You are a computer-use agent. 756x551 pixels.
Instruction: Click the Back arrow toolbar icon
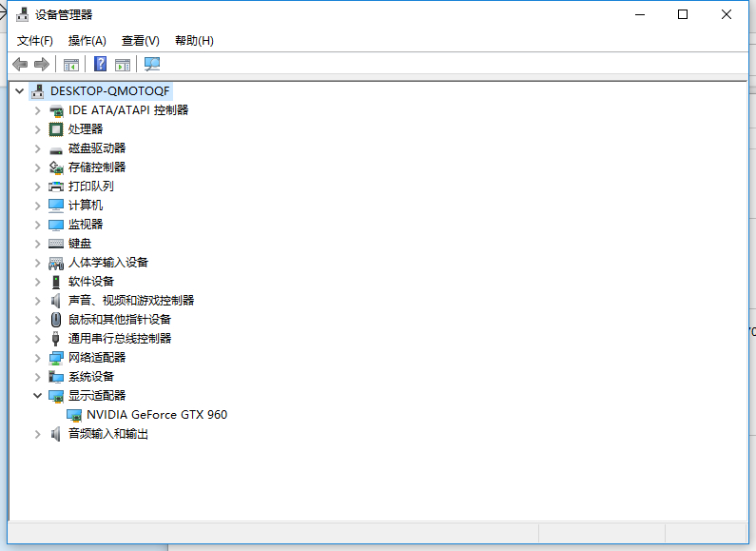(x=20, y=64)
